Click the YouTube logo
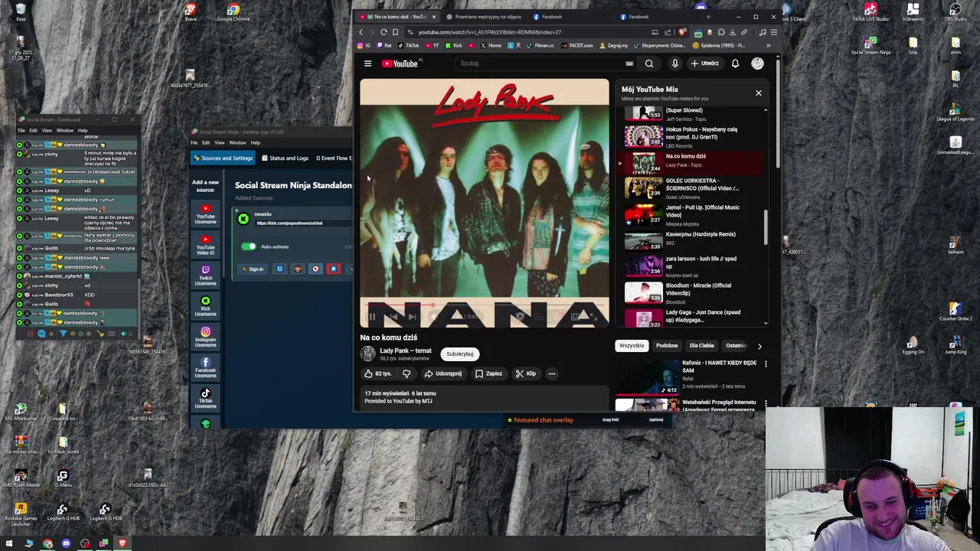The width and height of the screenshot is (980, 551). (400, 64)
